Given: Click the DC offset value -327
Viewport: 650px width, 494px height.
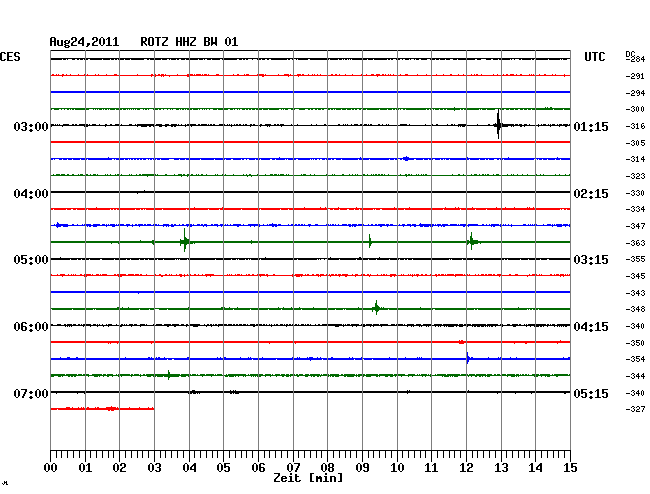Looking at the screenshot, I should [x=635, y=409].
